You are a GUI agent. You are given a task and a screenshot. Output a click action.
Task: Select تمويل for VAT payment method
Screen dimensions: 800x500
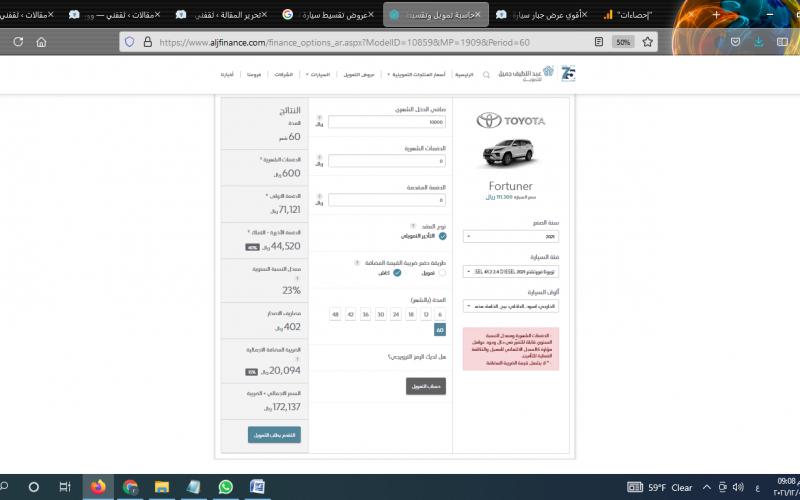tap(442, 273)
